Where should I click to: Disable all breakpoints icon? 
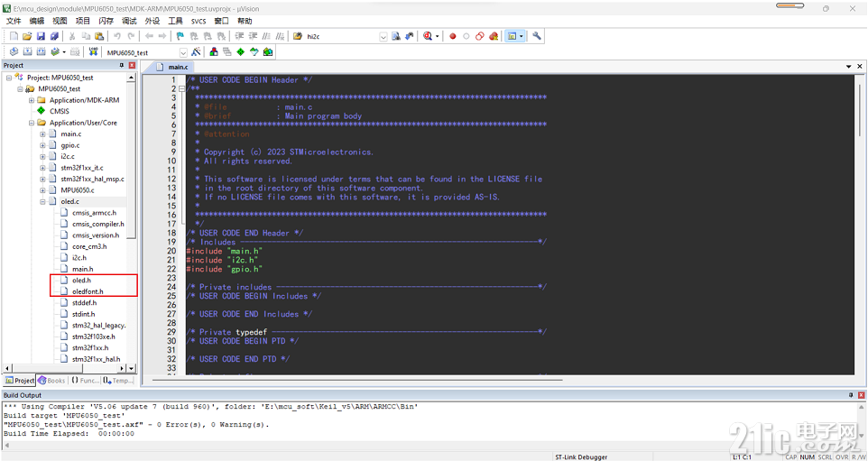click(x=480, y=36)
